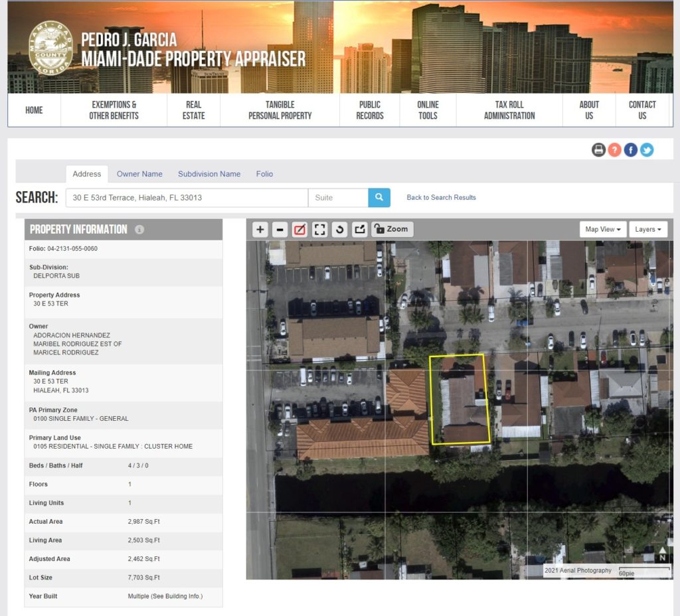Expand the Layers dropdown

(648, 230)
